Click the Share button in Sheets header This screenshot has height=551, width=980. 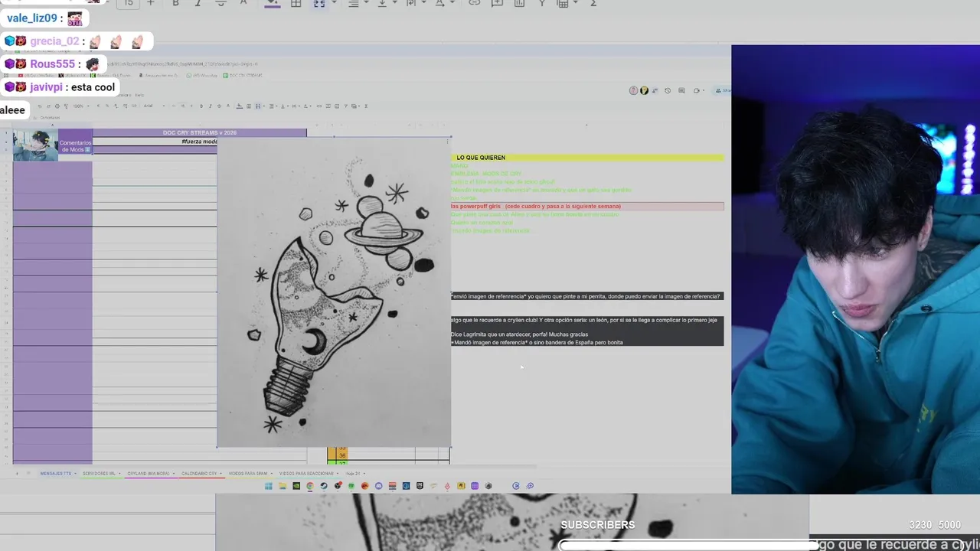point(723,90)
